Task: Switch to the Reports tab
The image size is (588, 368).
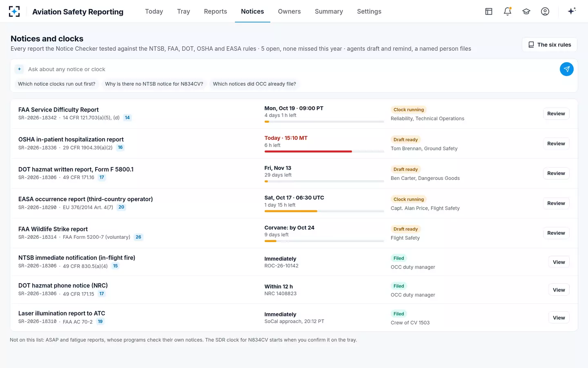Action: [x=215, y=11]
